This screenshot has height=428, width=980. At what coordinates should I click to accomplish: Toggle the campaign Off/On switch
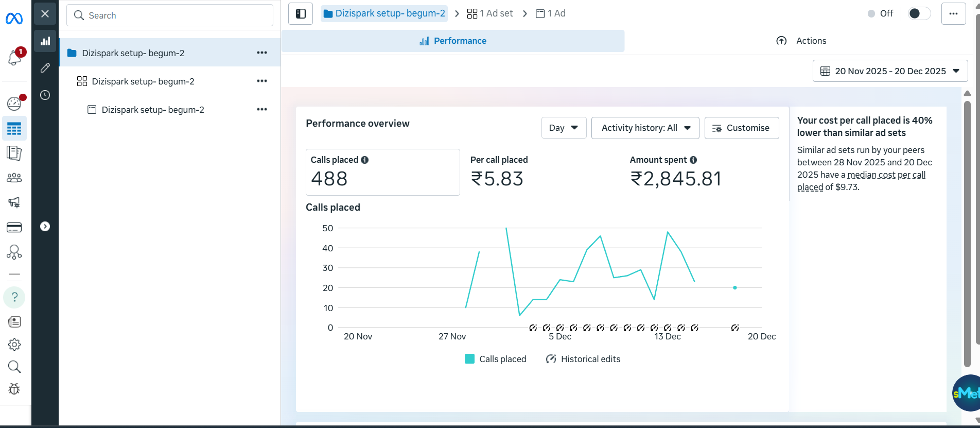[919, 13]
